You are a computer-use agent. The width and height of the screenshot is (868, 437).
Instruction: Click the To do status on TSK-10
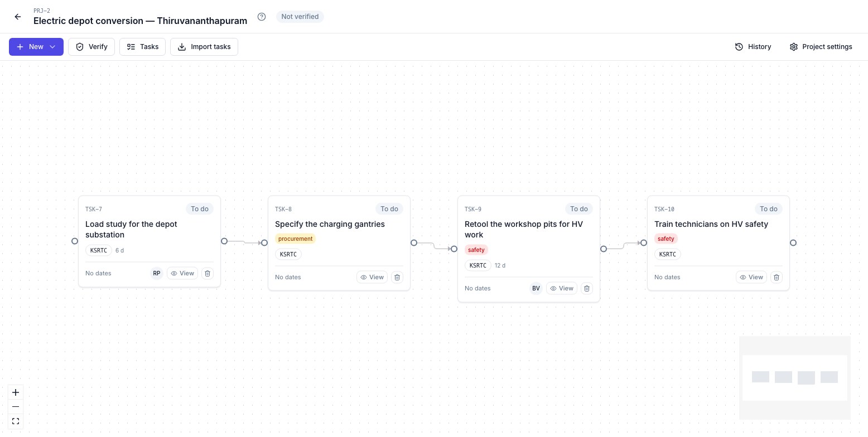(769, 209)
